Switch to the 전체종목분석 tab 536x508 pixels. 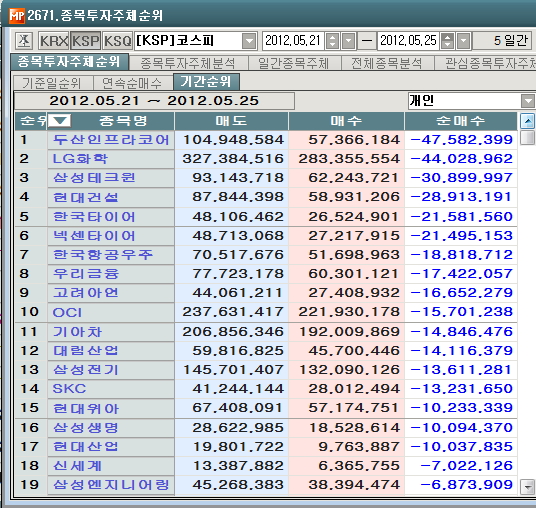pyautogui.click(x=387, y=63)
